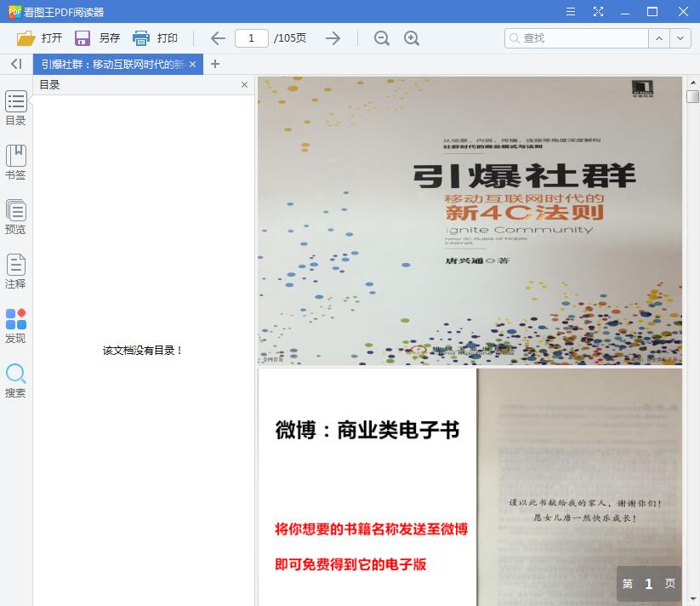Save a copy using 另存
This screenshot has width=700, height=606.
pos(97,38)
